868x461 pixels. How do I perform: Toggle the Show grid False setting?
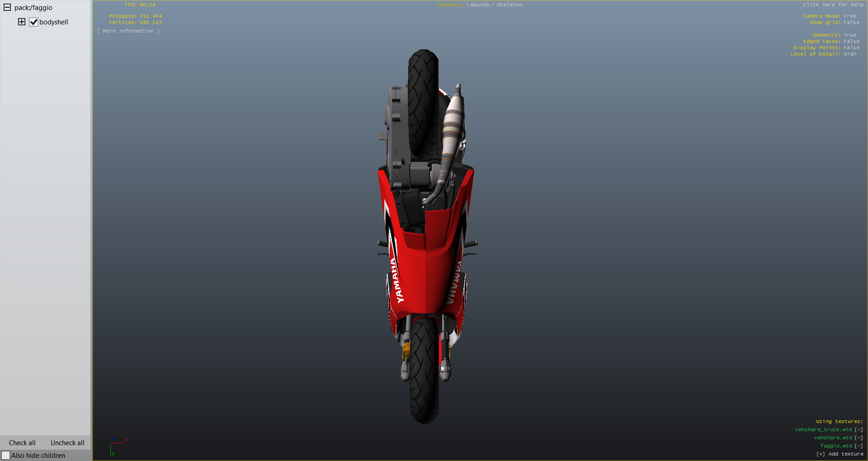(835, 23)
